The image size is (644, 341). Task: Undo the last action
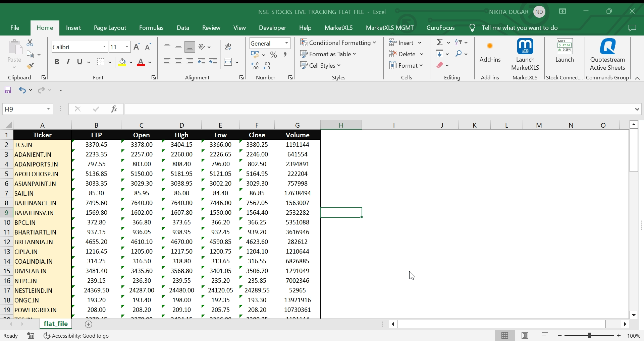tap(22, 90)
